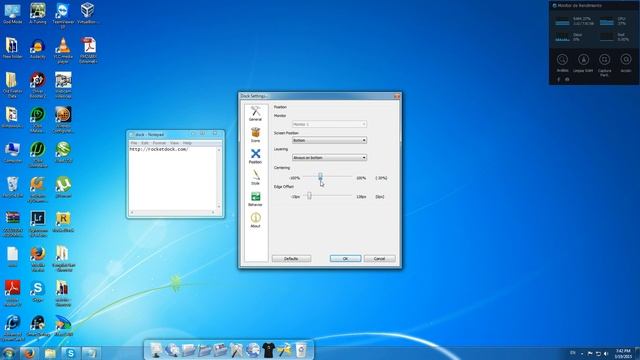640x360 pixels.
Task: Open Notepad's File menu
Action: (x=134, y=143)
